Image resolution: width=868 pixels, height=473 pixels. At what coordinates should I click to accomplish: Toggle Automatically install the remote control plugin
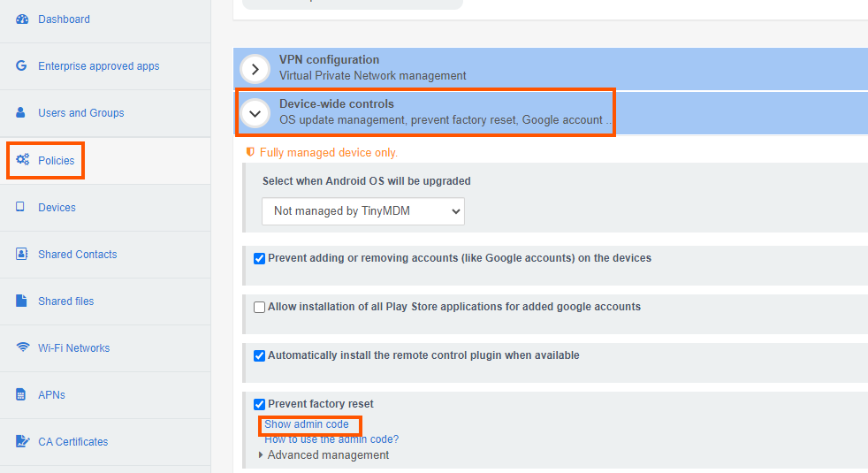[259, 356]
